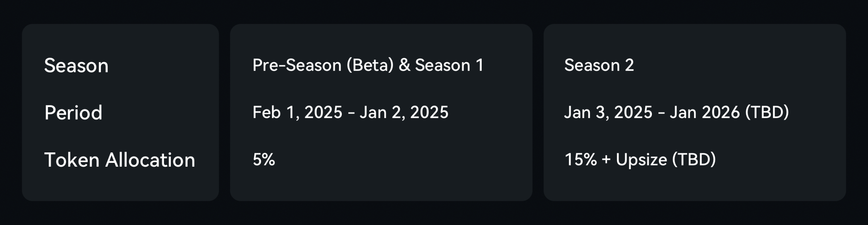The height and width of the screenshot is (225, 868).
Task: Click the "Feb 1, 2025" start date
Action: (297, 113)
